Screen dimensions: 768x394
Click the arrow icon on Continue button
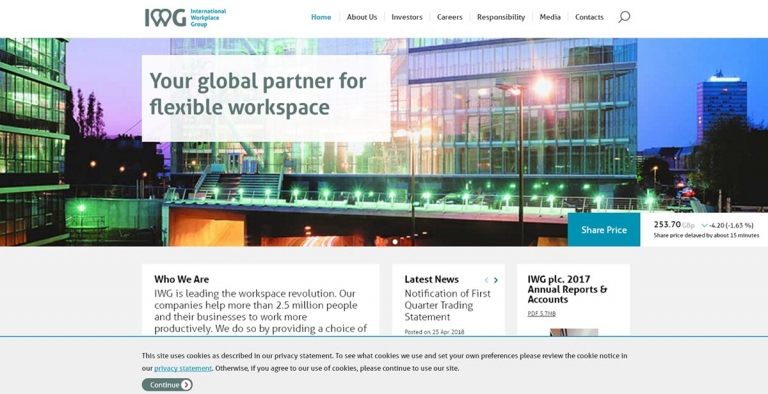186,385
